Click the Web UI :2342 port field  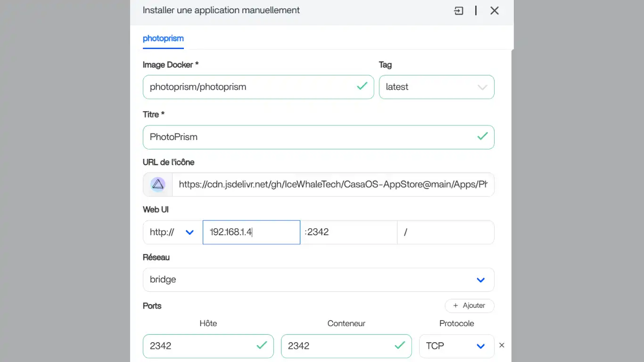[x=349, y=232]
